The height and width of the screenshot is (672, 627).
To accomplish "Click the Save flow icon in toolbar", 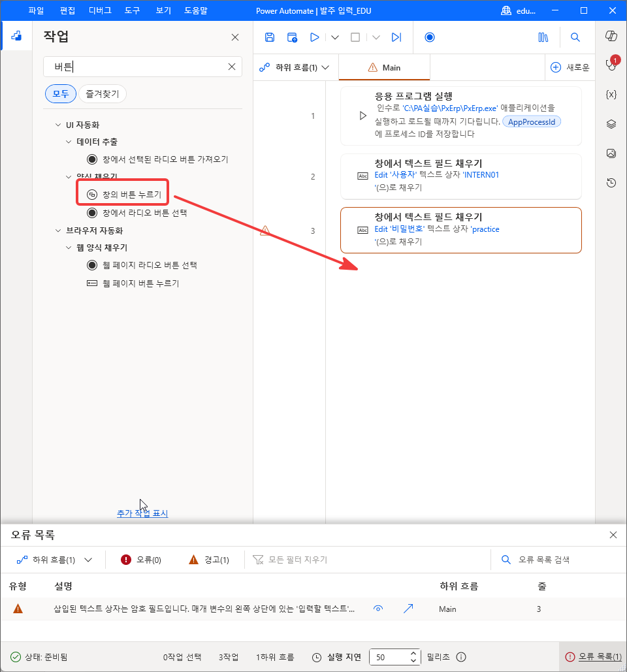I will coord(270,37).
